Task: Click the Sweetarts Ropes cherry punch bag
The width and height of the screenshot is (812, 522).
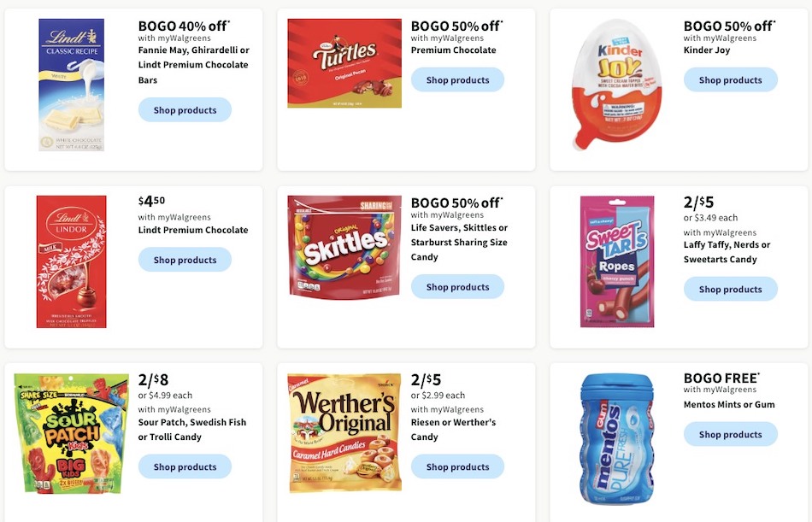Action: click(617, 261)
